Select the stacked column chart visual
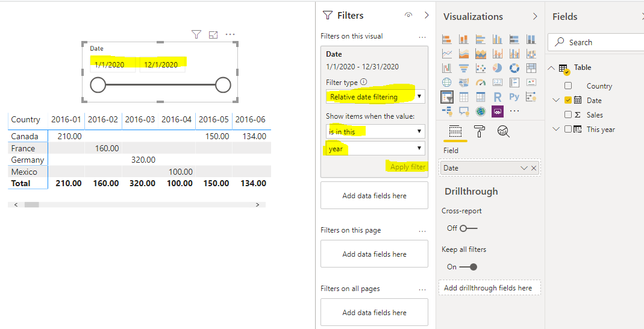Screen dimensions: 644x329 tap(464, 39)
